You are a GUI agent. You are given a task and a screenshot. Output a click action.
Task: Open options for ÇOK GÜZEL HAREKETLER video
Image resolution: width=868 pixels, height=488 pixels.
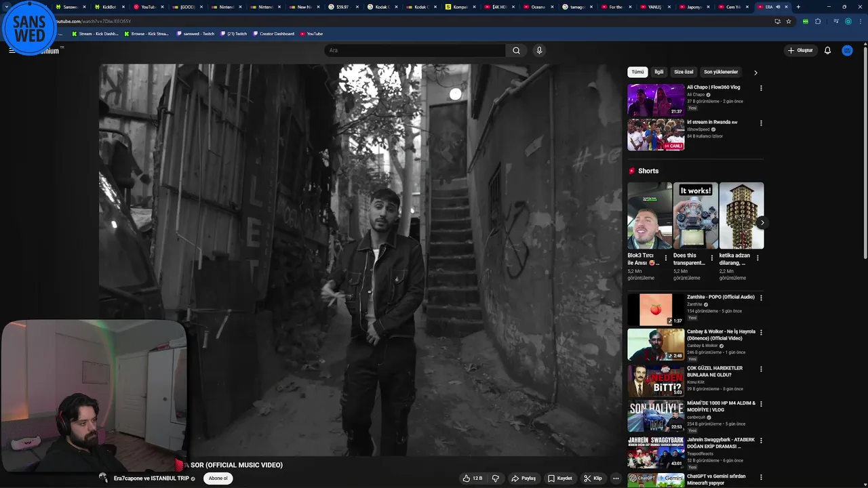point(761,369)
